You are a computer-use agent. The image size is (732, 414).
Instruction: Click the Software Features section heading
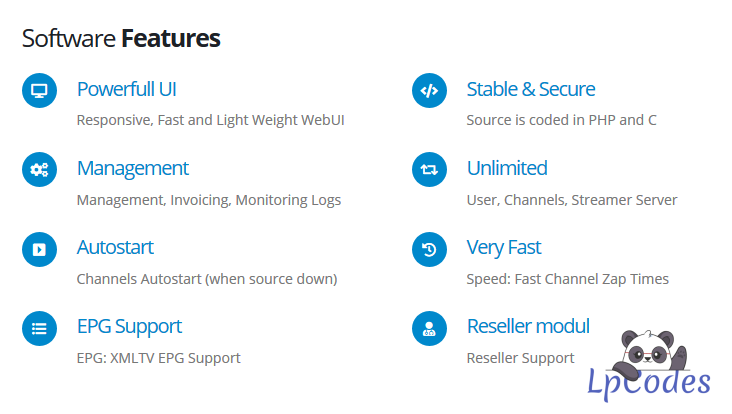pos(121,39)
